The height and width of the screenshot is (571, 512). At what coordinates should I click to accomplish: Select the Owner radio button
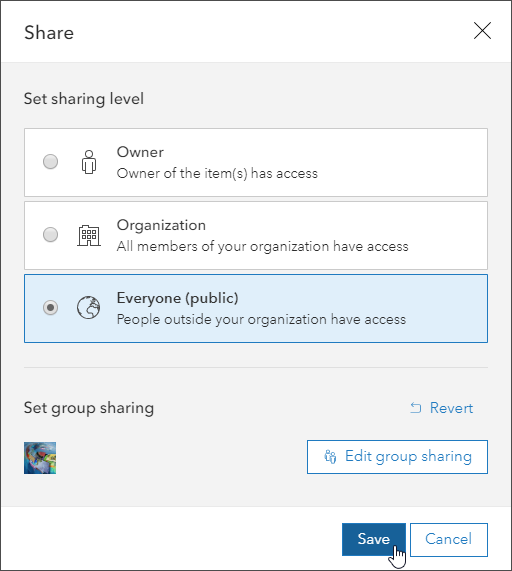50,161
